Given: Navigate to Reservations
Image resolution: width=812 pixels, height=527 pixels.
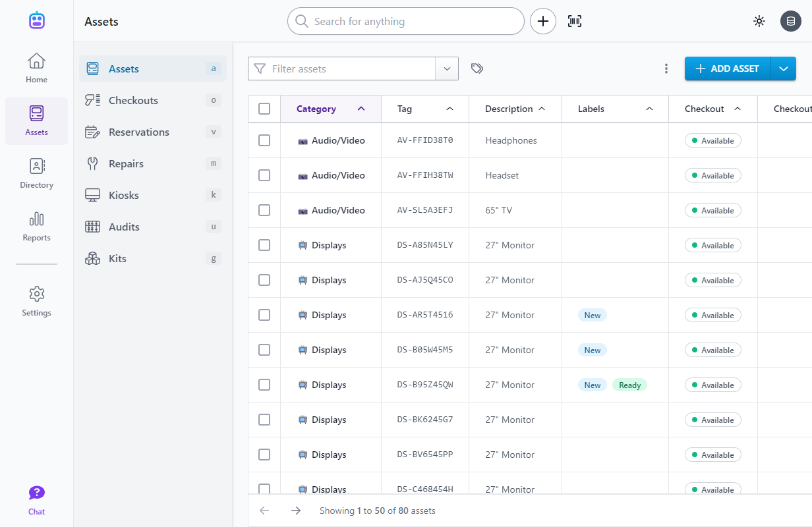Looking at the screenshot, I should pos(138,132).
